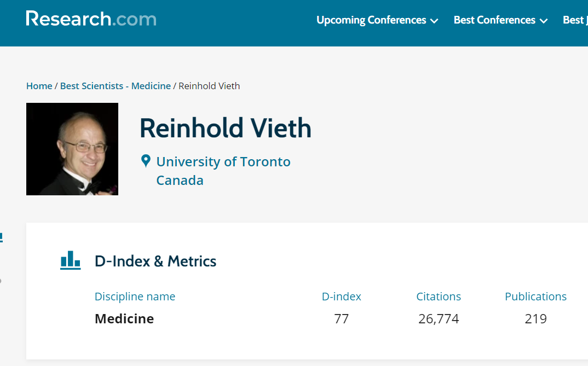Image resolution: width=588 pixels, height=366 pixels.
Task: Click the Publications column header
Action: [x=535, y=297]
